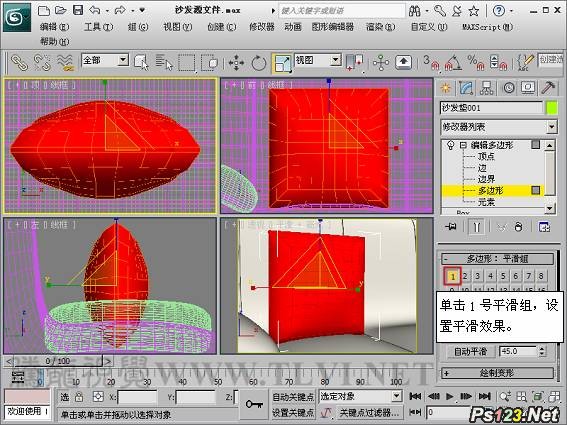Click the New Scene icon
Viewport: 567px width, 425px height.
(44, 10)
